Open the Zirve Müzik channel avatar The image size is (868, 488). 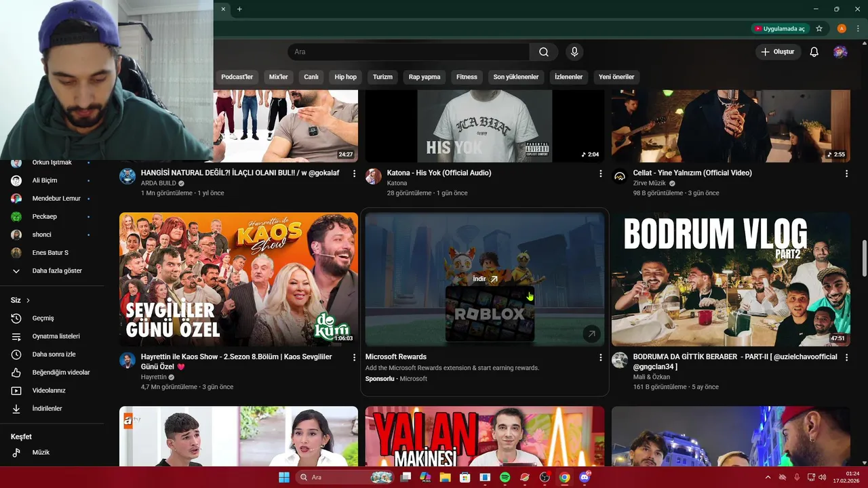pyautogui.click(x=620, y=176)
